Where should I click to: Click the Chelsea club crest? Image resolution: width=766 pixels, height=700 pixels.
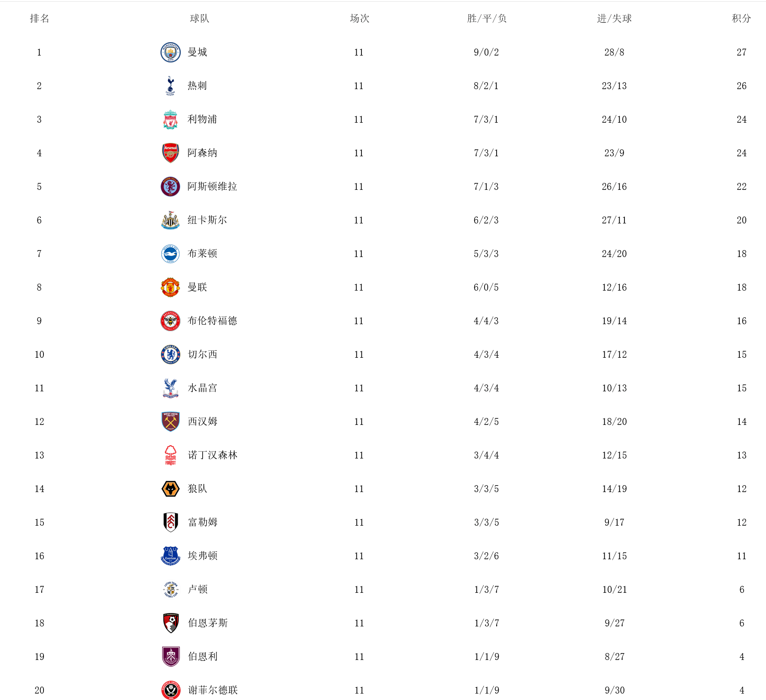(170, 354)
